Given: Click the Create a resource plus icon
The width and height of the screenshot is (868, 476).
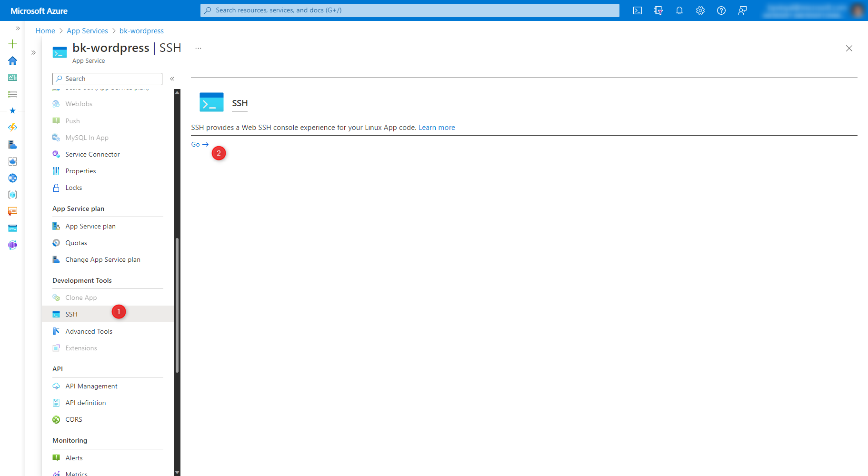Looking at the screenshot, I should point(13,43).
